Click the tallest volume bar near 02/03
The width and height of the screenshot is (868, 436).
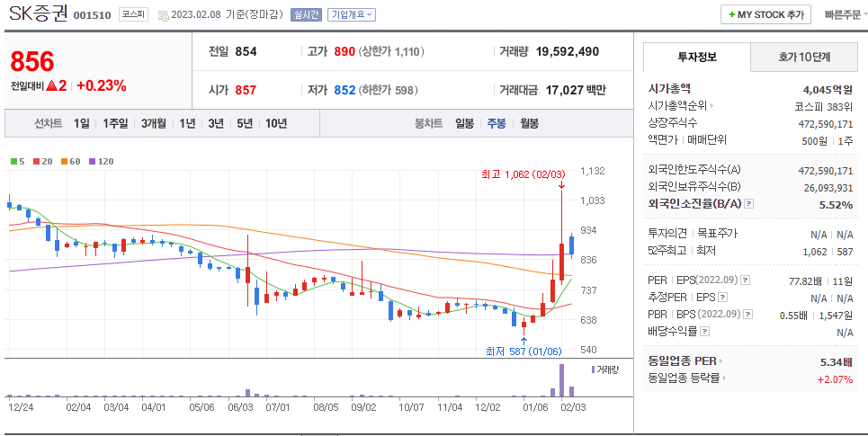pyautogui.click(x=562, y=380)
